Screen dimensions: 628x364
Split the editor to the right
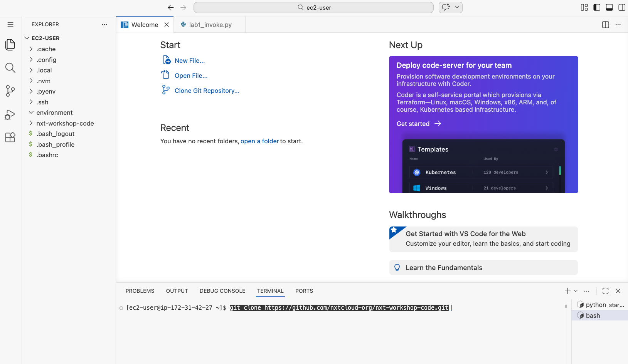[x=606, y=25]
